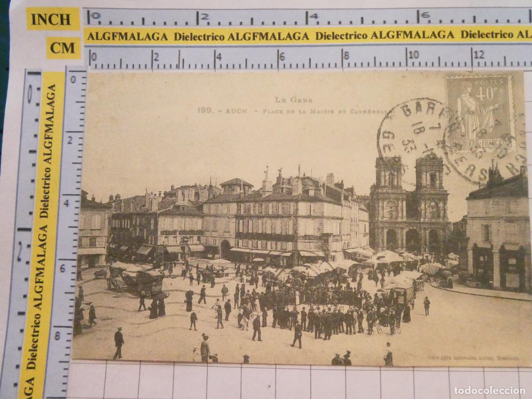
Task: Click number 6 on the horizontal inch ruler
Action: pos(425,15)
